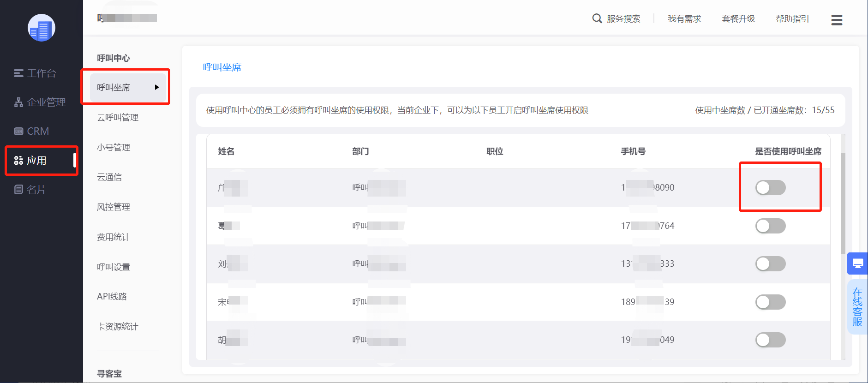
Task: Click the 工作台 sidebar icon
Action: 18,73
